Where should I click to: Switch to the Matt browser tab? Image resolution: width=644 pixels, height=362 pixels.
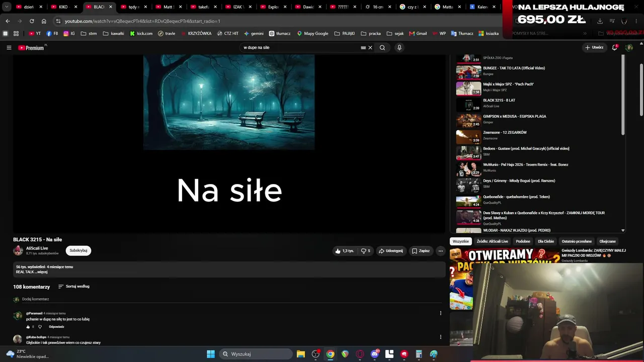coord(168,7)
